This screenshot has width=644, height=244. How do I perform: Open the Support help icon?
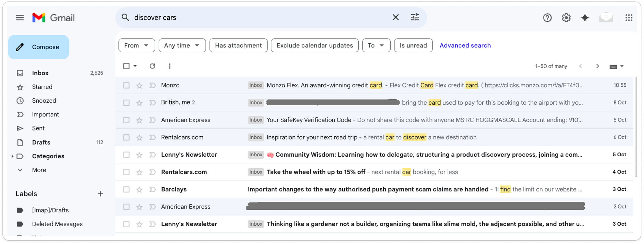547,18
